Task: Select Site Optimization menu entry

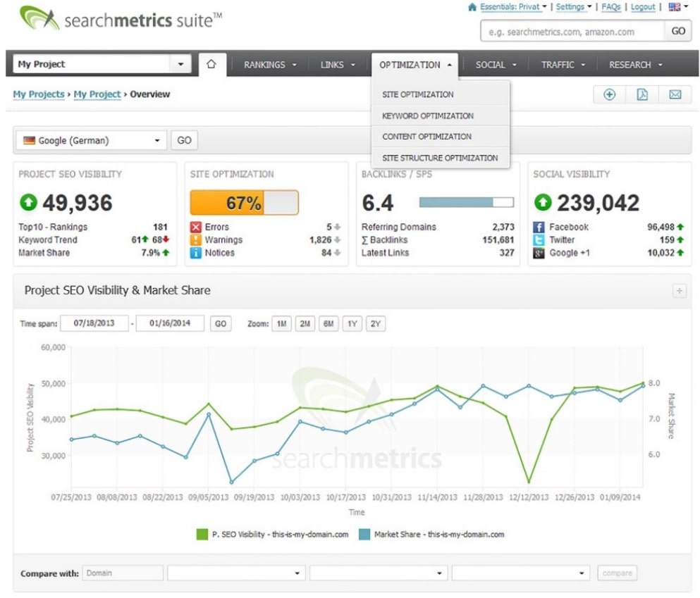Action: click(x=440, y=94)
